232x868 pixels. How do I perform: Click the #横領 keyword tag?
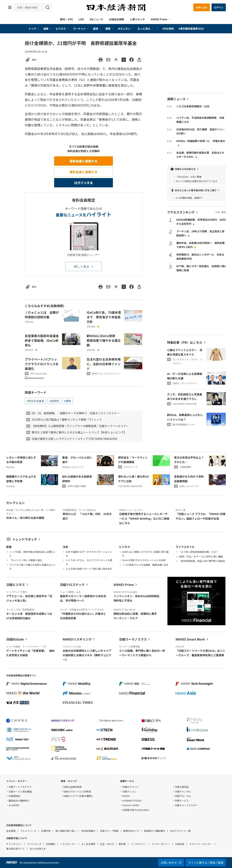67,401
